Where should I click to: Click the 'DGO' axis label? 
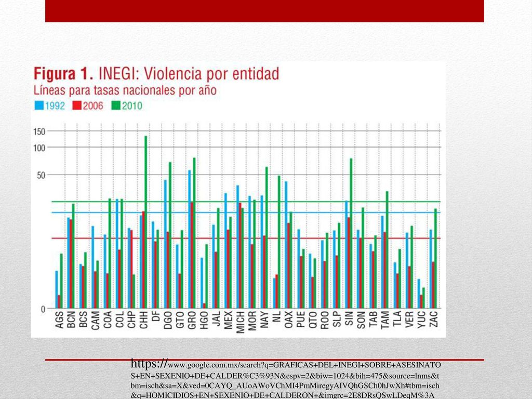coord(168,320)
